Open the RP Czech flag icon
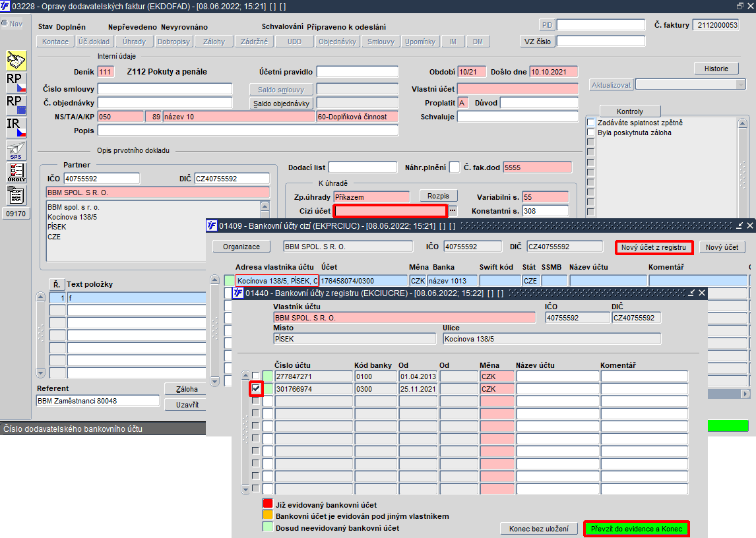 16,82
